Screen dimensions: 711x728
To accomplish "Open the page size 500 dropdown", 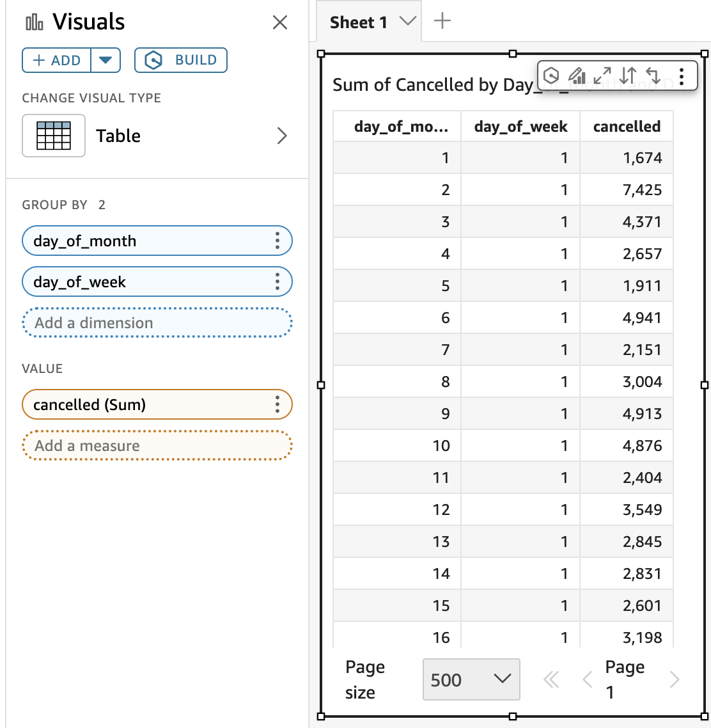I will (471, 679).
